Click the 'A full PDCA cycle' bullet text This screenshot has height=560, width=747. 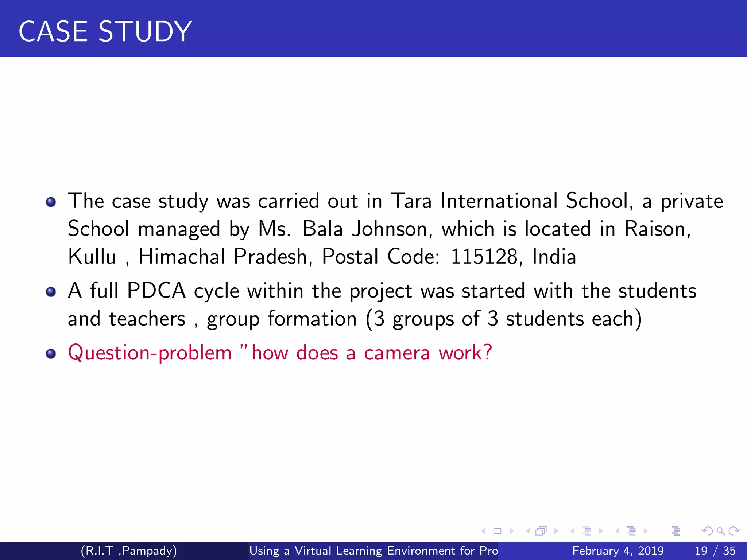[154, 291]
